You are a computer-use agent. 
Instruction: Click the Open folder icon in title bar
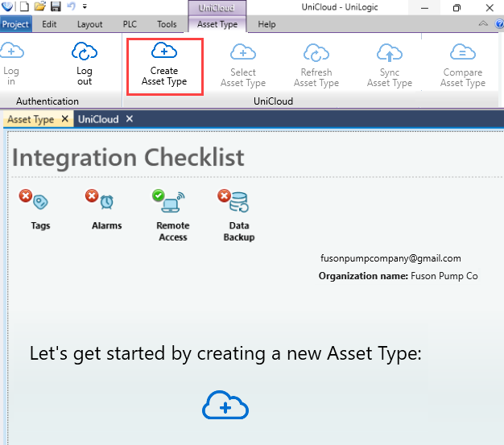pyautogui.click(x=39, y=7)
